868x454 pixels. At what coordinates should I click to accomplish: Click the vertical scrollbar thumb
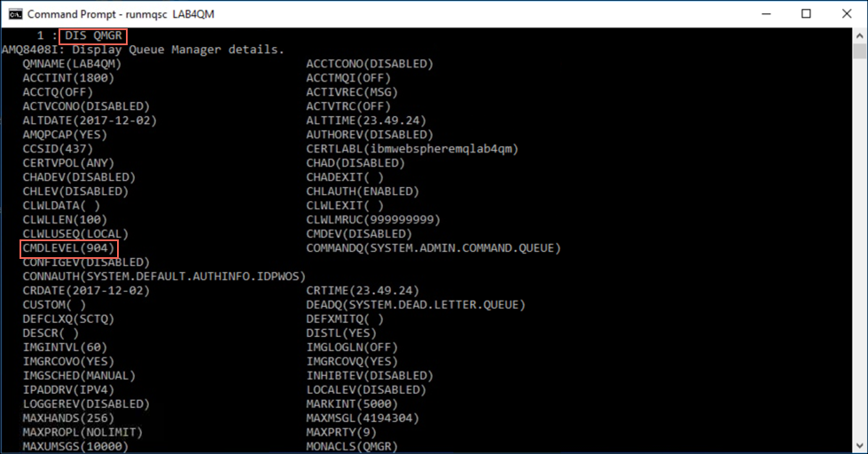click(x=859, y=51)
